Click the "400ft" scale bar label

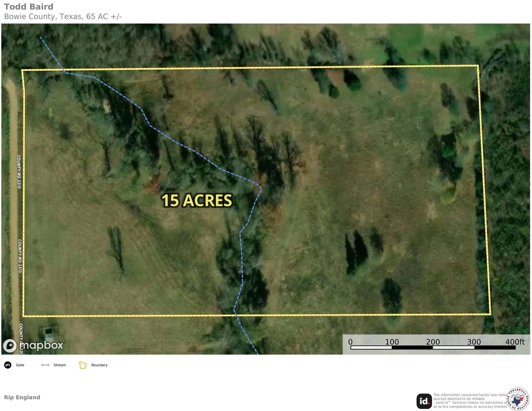click(x=515, y=342)
